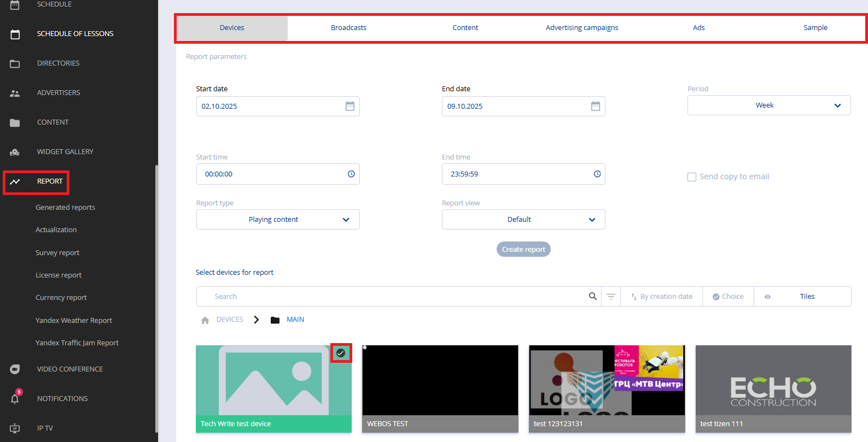Enable Send copy to email checkbox
The height and width of the screenshot is (442, 868).
click(692, 177)
